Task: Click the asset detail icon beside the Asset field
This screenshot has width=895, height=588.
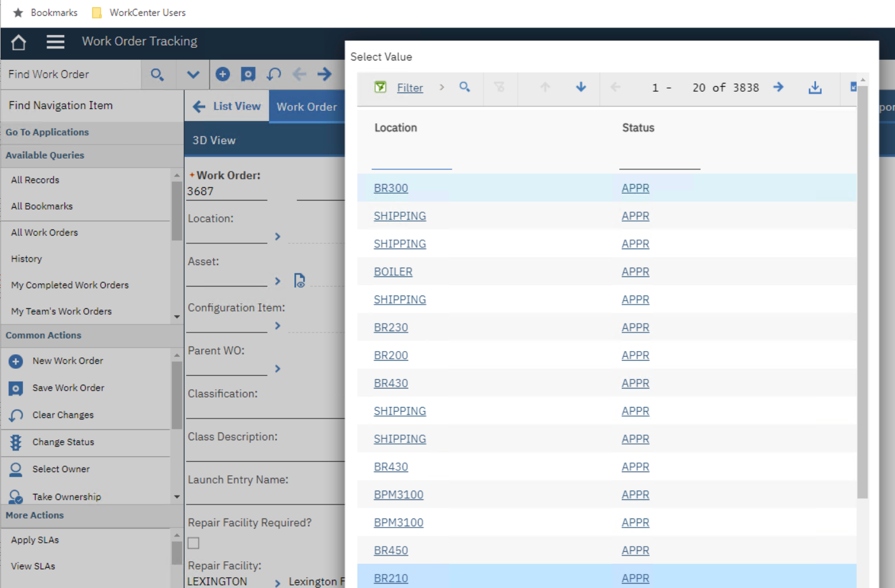Action: coord(299,280)
